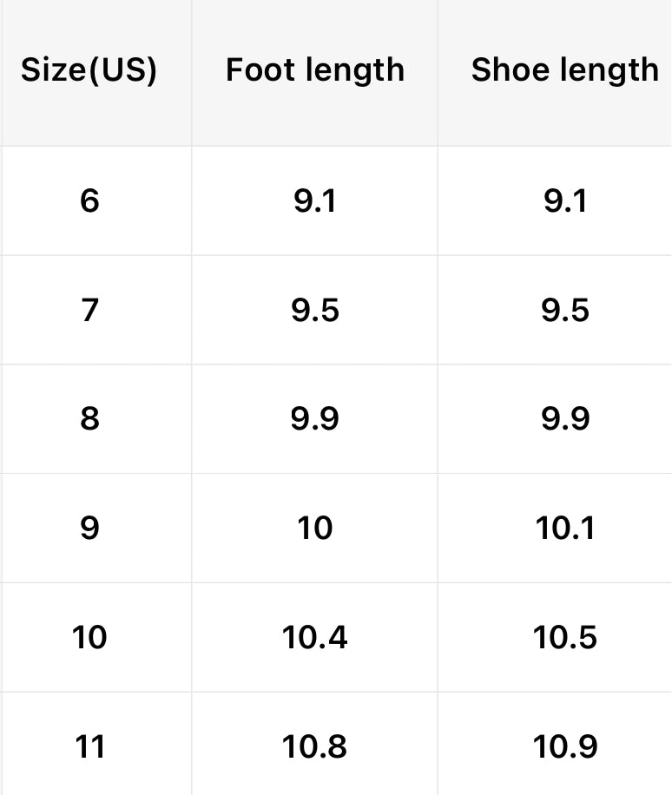Viewport: 672px width, 795px height.
Task: Select the size 6 cell
Action: pyautogui.click(x=89, y=201)
